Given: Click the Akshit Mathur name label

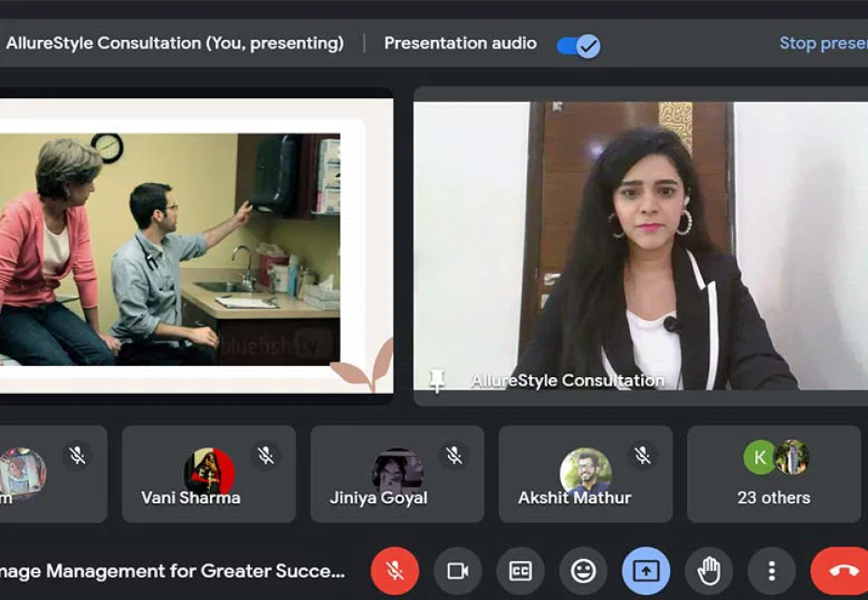Looking at the screenshot, I should (575, 497).
